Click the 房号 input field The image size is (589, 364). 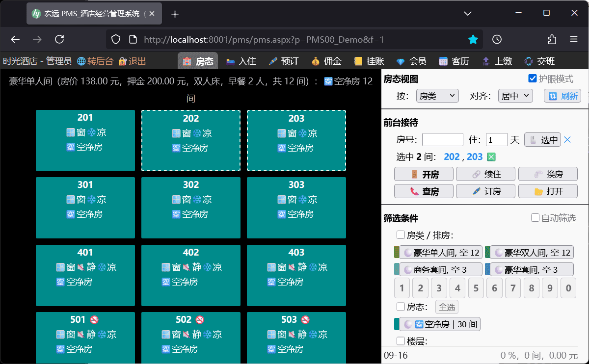pos(442,140)
